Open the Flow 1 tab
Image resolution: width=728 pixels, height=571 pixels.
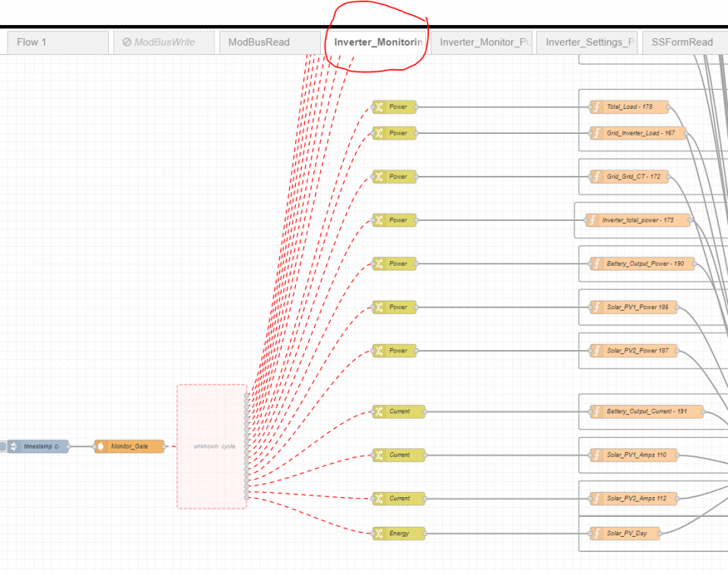click(x=58, y=43)
